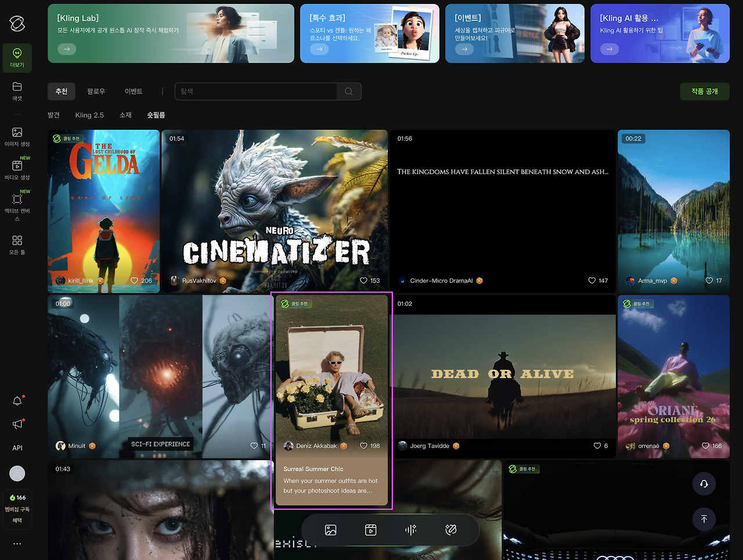This screenshot has width=743, height=560.
Task: Select the 숏필름 filter tab
Action: click(156, 115)
